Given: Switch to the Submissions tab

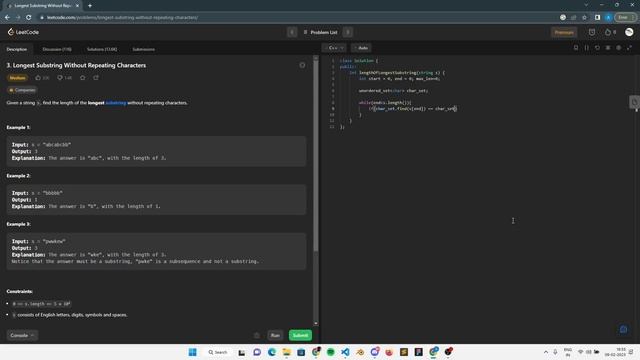Looking at the screenshot, I should [x=143, y=49].
